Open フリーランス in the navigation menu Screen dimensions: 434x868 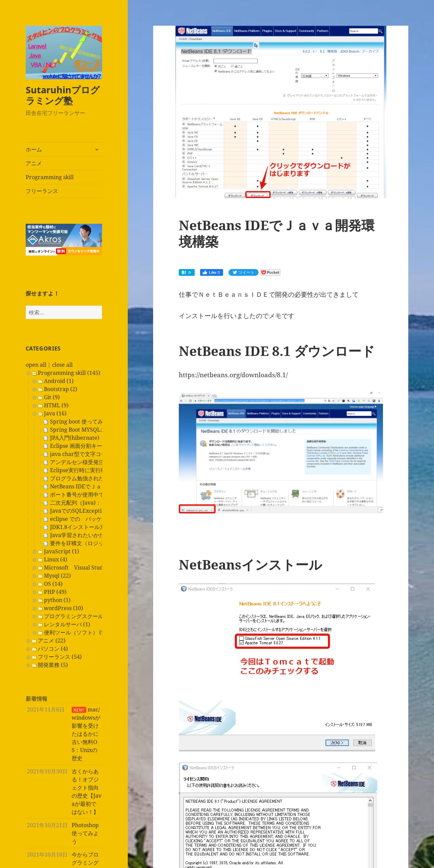click(x=42, y=191)
